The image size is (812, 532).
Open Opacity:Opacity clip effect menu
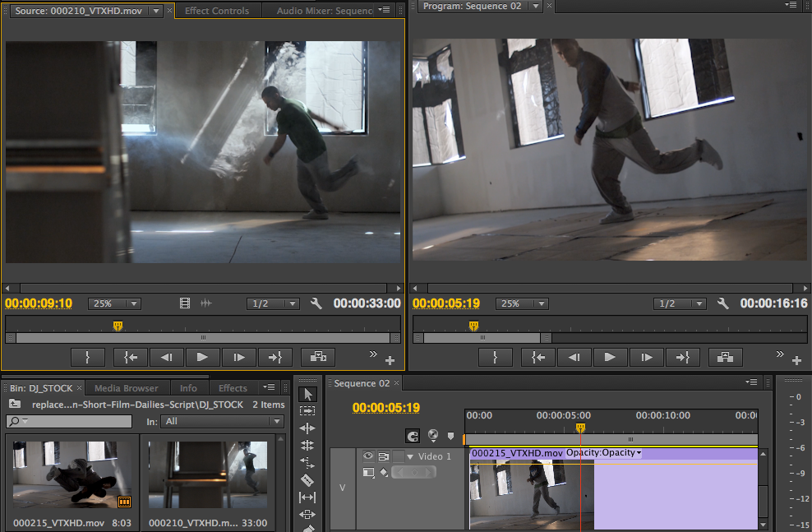pos(603,453)
